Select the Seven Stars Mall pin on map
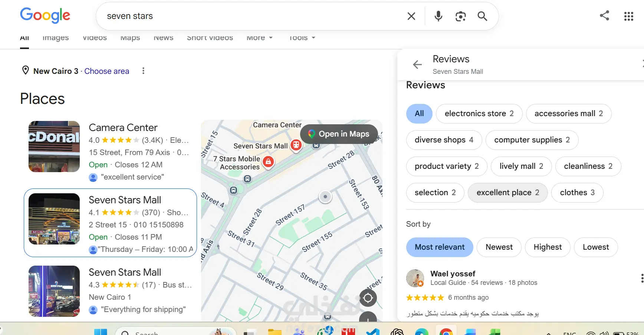Image resolution: width=644 pixels, height=335 pixels. coord(296,145)
